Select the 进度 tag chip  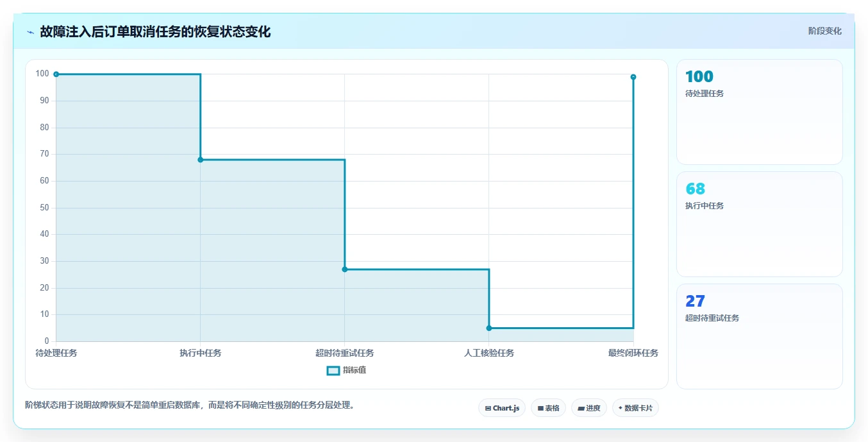tap(588, 408)
